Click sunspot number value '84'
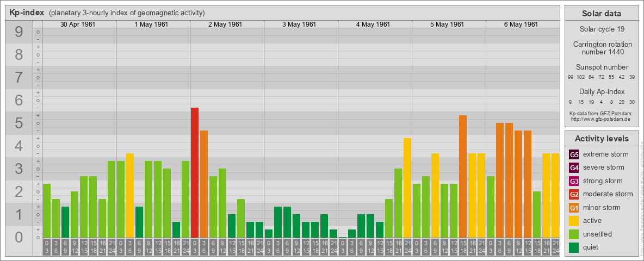This screenshot has width=644, height=261. point(591,77)
